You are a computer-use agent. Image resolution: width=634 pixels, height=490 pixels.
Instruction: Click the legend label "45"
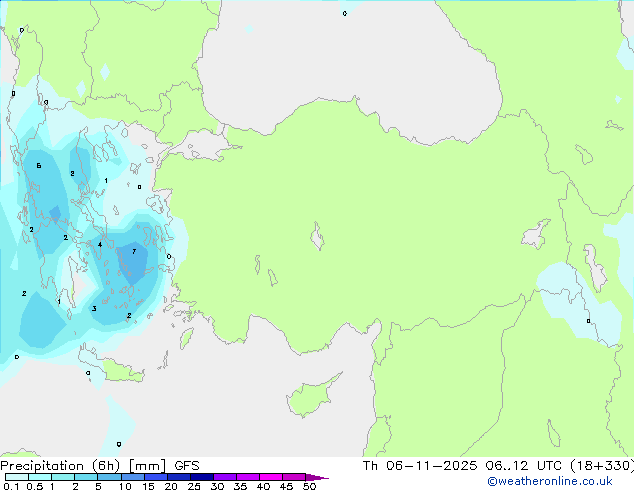click(286, 486)
